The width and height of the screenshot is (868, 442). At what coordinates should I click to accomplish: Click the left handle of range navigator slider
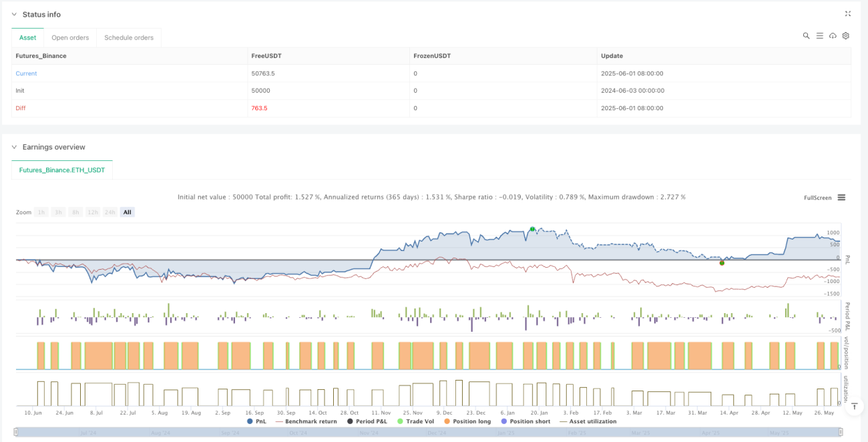coord(17,433)
